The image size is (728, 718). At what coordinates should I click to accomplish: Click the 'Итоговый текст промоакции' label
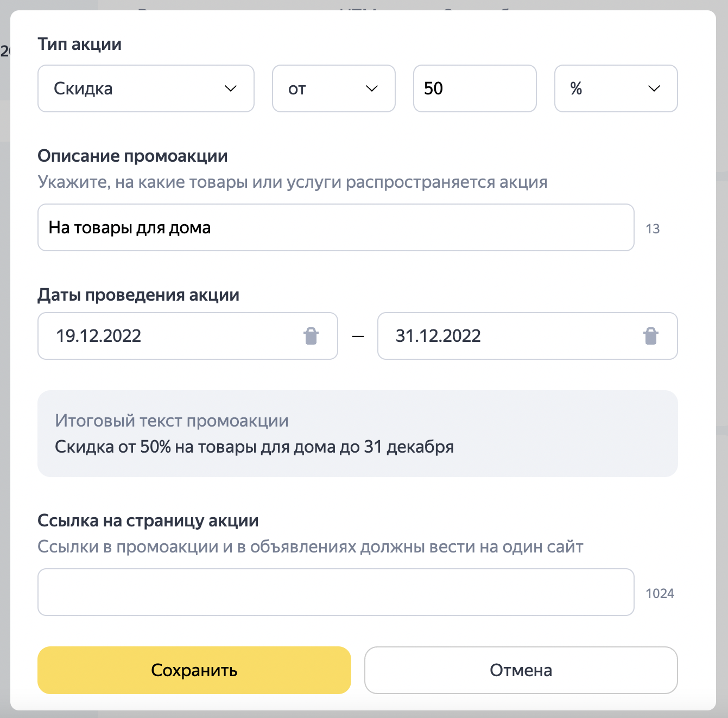pyautogui.click(x=172, y=421)
